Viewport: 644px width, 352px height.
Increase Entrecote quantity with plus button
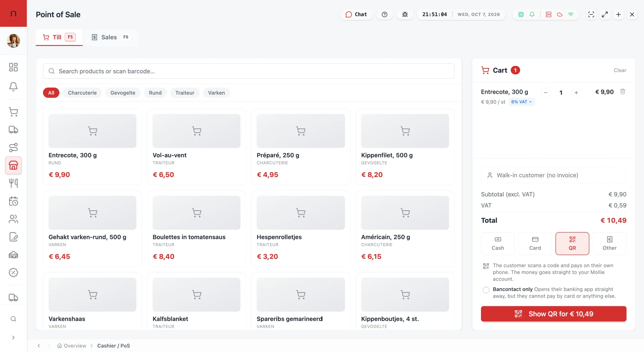point(576,93)
